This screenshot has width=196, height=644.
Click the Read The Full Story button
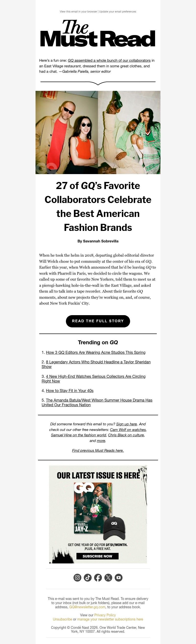98,321
